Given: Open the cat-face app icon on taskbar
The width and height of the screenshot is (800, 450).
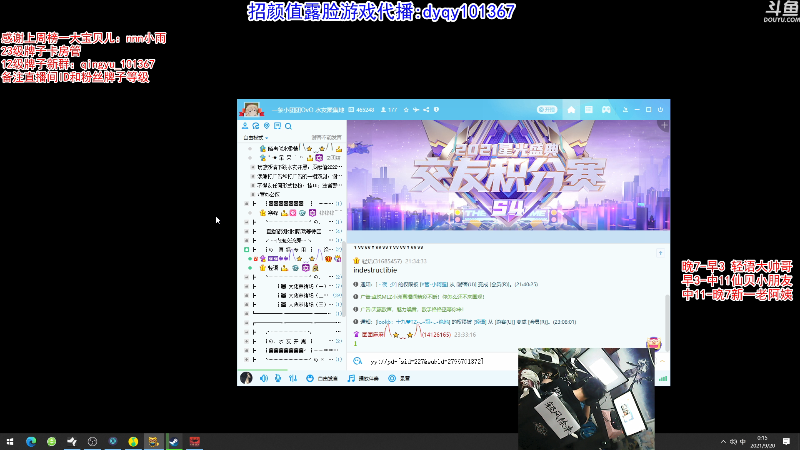Looking at the screenshot, I should [x=153, y=441].
